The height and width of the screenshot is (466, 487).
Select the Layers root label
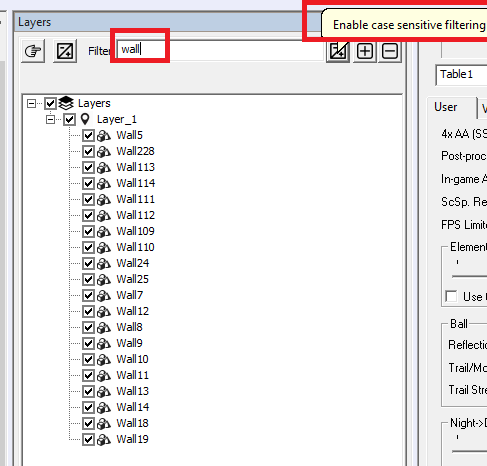[94, 103]
